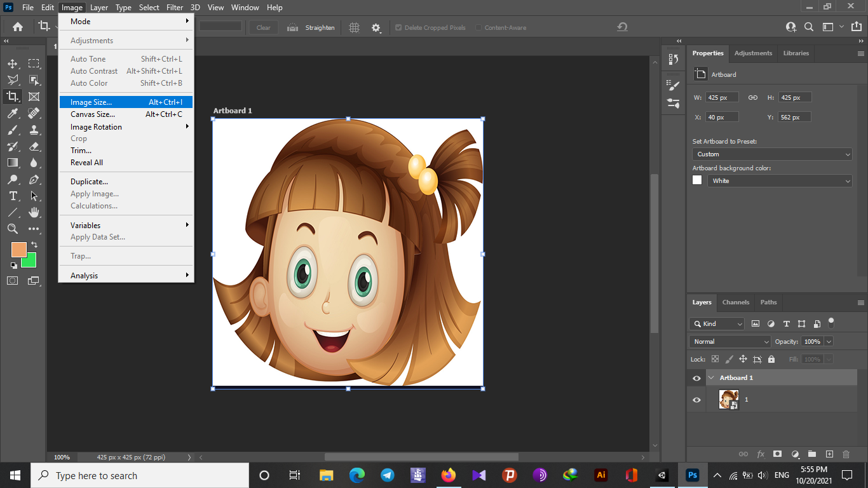Screen dimensions: 868x488
Task: Select the Blur tool
Action: 34,163
